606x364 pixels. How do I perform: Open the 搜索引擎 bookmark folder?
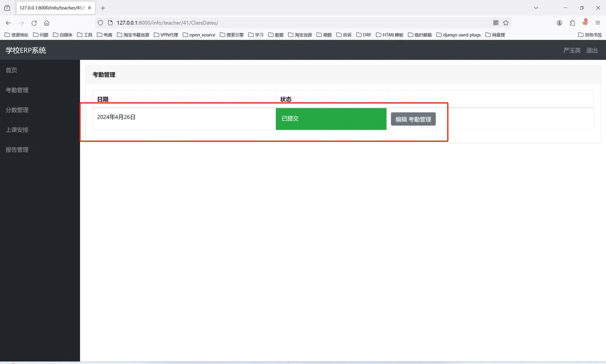(x=232, y=35)
